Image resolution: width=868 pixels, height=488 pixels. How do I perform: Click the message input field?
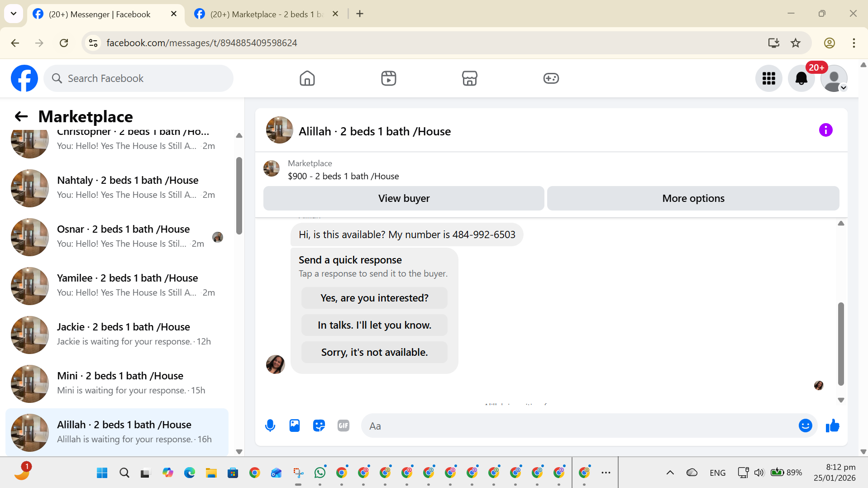579,426
